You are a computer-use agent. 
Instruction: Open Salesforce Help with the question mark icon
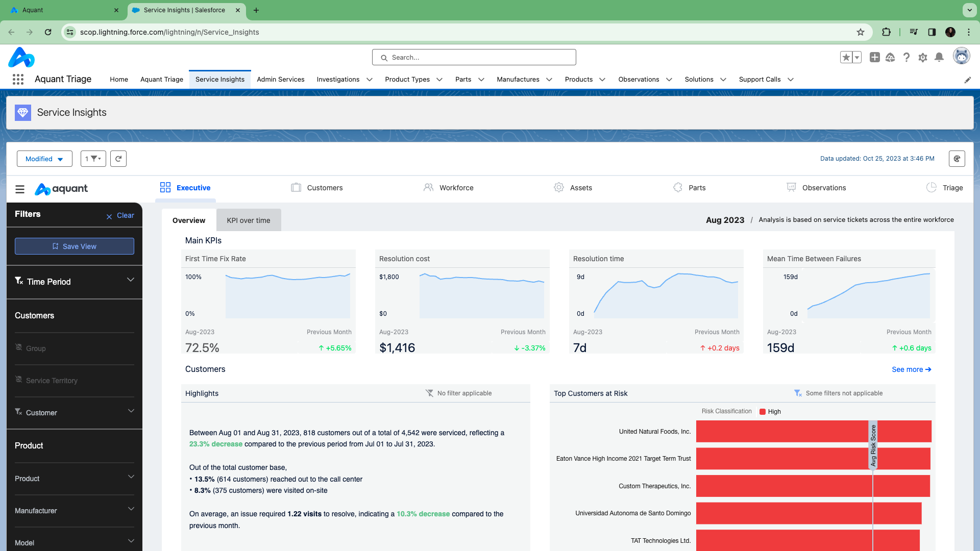tap(906, 58)
